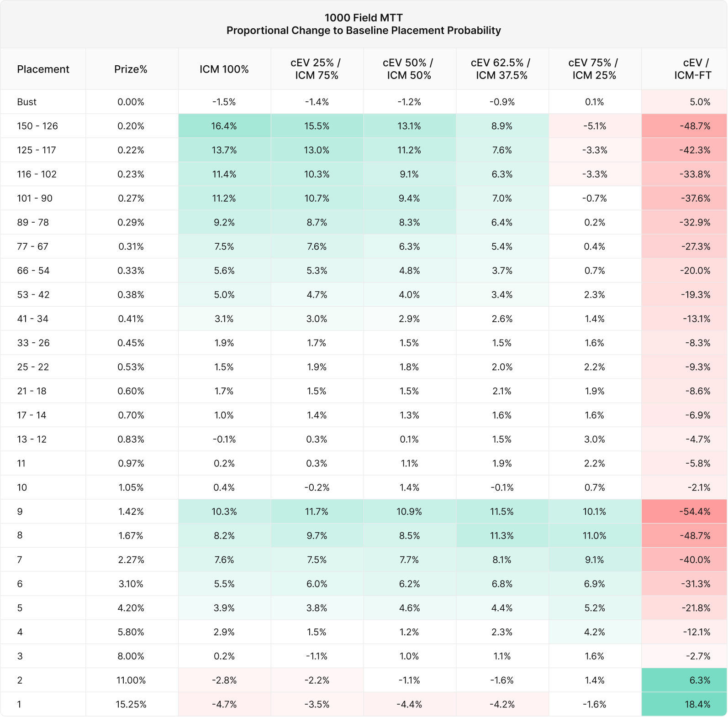The width and height of the screenshot is (728, 717).
Task: Click the 16.4% cell under ICM 100%
Action: [224, 126]
